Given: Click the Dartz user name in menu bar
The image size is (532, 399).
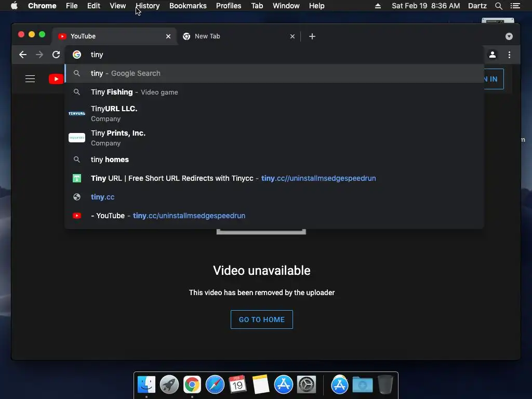Looking at the screenshot, I should pos(477,6).
